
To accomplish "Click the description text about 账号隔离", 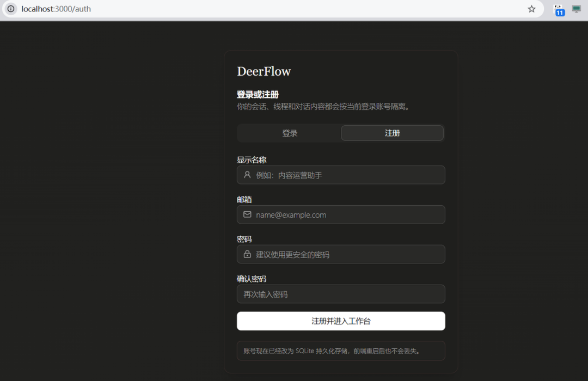I will [x=324, y=107].
